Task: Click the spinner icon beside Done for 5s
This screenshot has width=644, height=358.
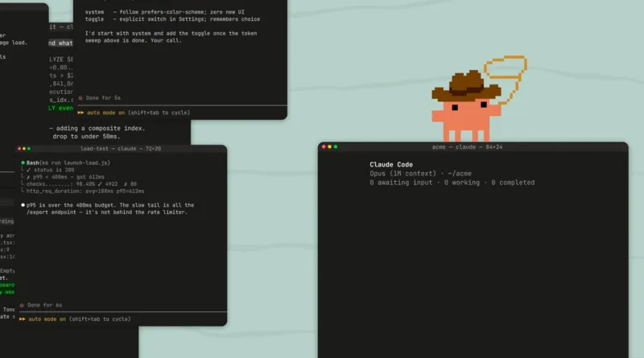Action: [x=80, y=97]
